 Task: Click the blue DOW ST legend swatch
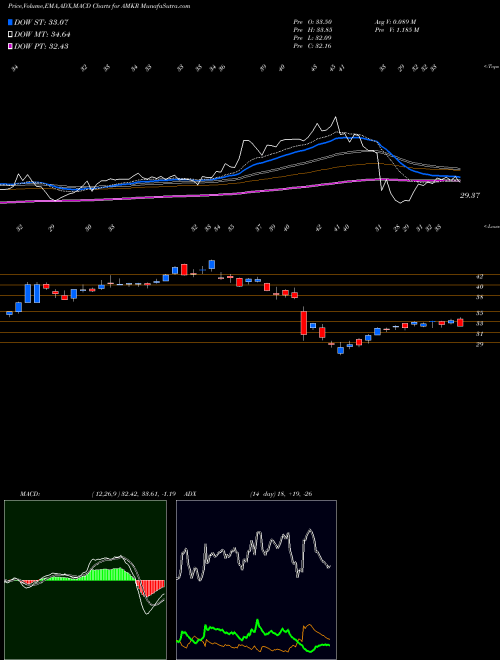(x=10, y=22)
